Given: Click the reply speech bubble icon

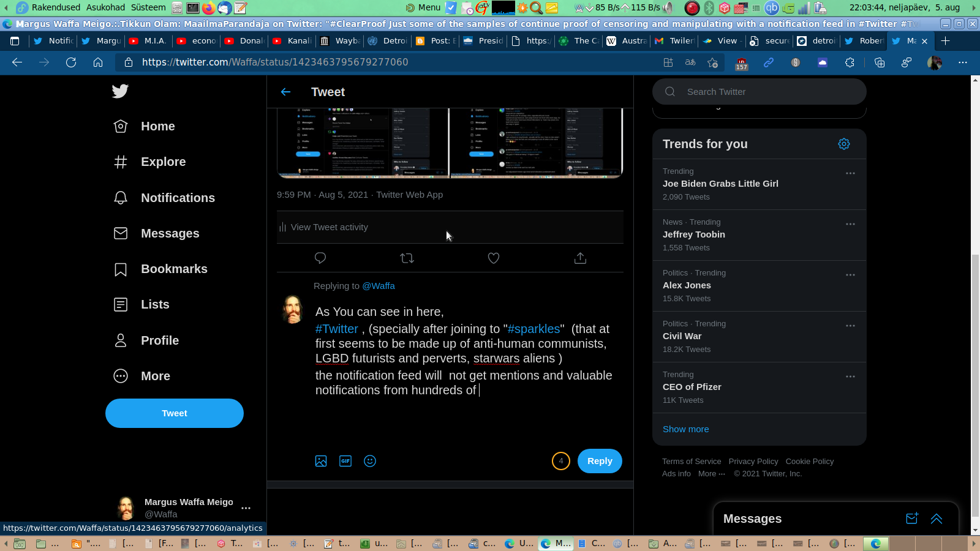Looking at the screenshot, I should point(320,258).
